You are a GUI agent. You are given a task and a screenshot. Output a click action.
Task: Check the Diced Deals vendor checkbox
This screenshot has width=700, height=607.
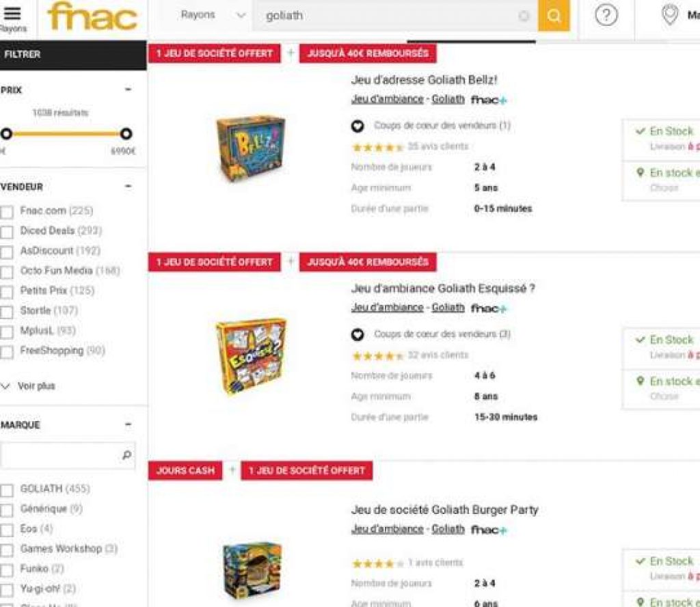pyautogui.click(x=7, y=232)
